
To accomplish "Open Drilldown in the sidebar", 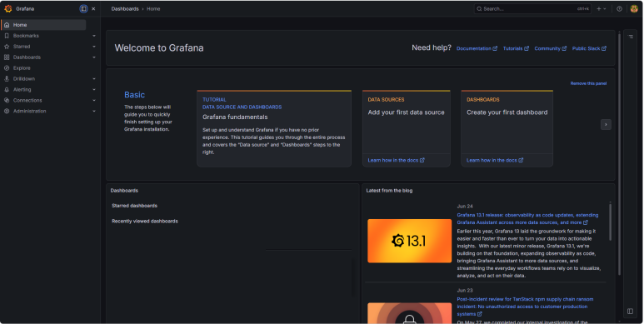I will [24, 79].
